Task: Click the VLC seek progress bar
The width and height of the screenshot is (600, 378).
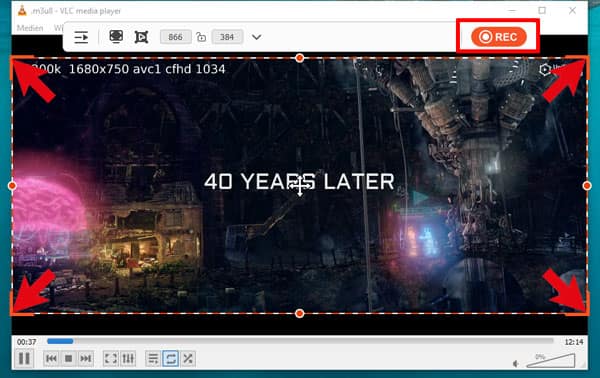Action: tap(300, 341)
